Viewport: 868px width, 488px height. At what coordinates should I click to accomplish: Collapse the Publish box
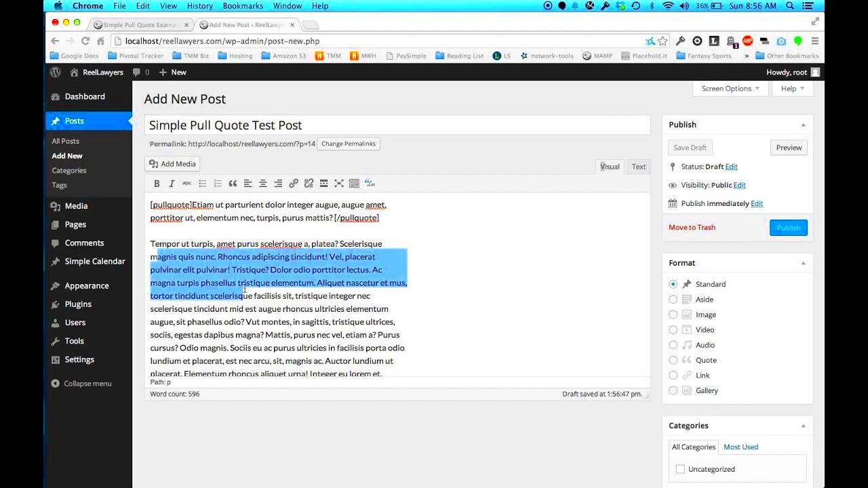(x=803, y=125)
